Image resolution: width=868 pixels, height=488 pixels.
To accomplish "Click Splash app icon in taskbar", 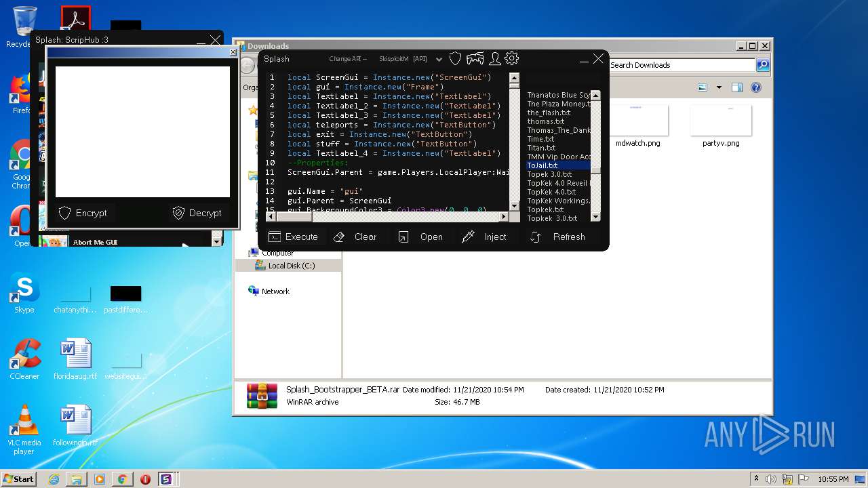I will [166, 479].
